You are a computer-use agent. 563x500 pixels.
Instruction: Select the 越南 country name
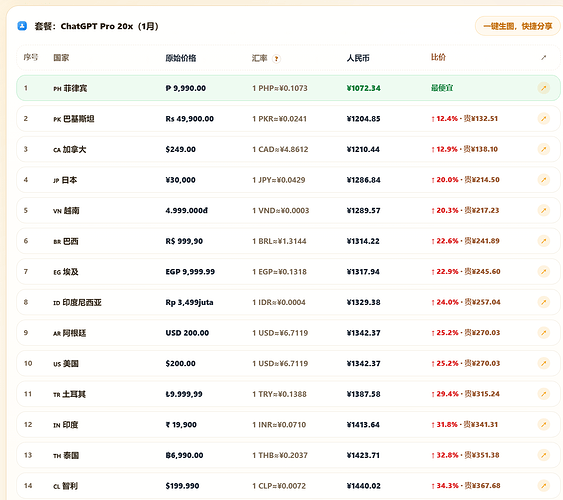pos(71,210)
